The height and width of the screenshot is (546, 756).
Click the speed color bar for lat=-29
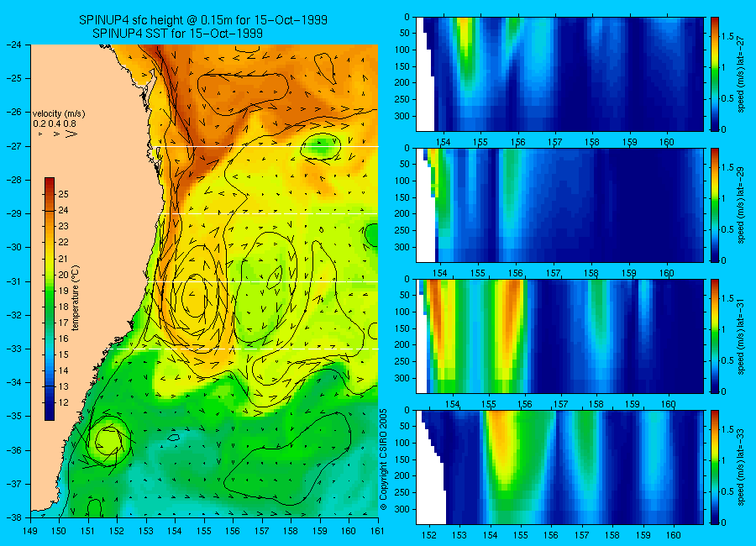coord(715,205)
